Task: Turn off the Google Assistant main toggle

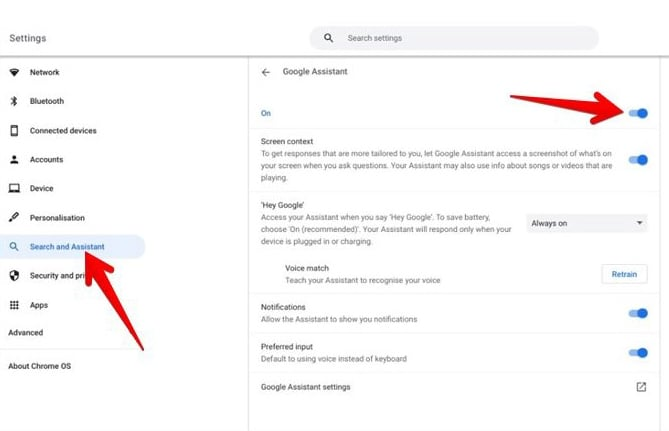Action: [x=638, y=113]
